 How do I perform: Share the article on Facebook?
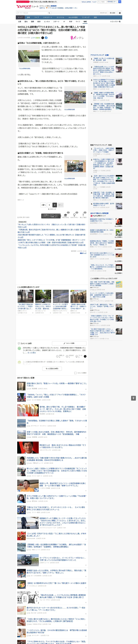tap(46, 38)
